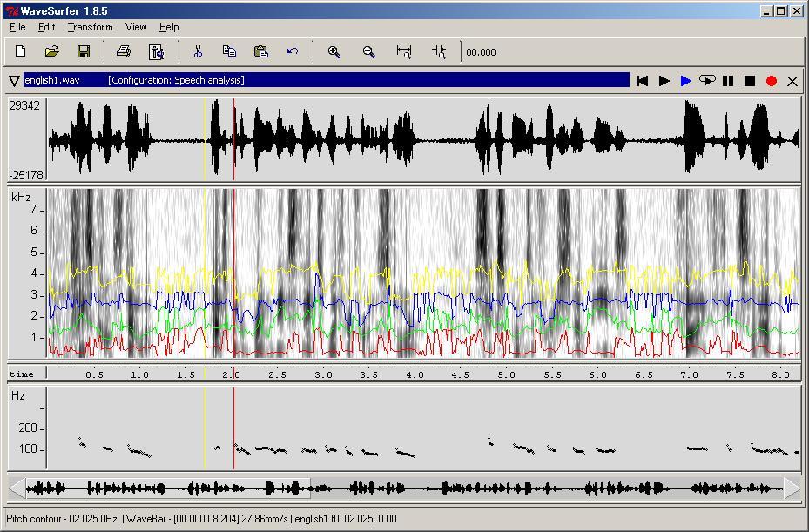Pause audio playback
Viewport: 809px width, 532px height.
click(x=728, y=81)
